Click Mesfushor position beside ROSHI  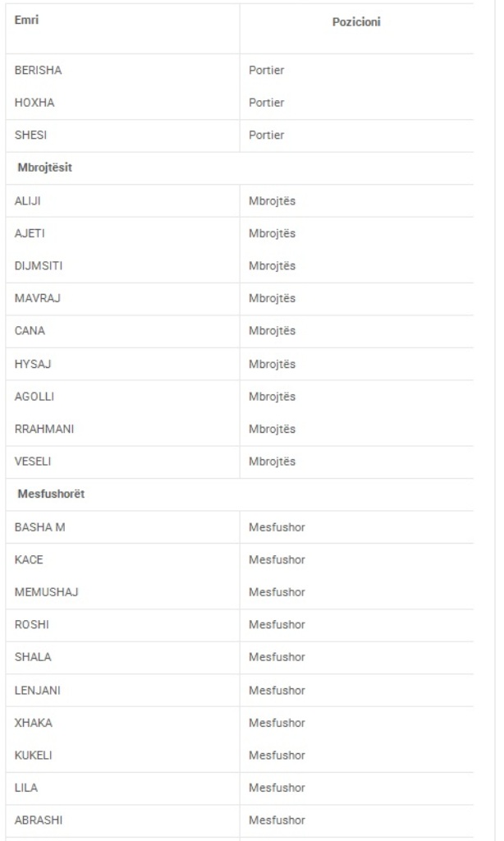(277, 625)
